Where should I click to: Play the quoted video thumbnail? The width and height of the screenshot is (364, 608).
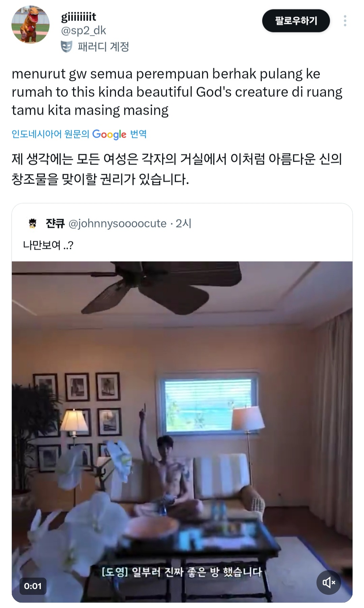tap(182, 432)
